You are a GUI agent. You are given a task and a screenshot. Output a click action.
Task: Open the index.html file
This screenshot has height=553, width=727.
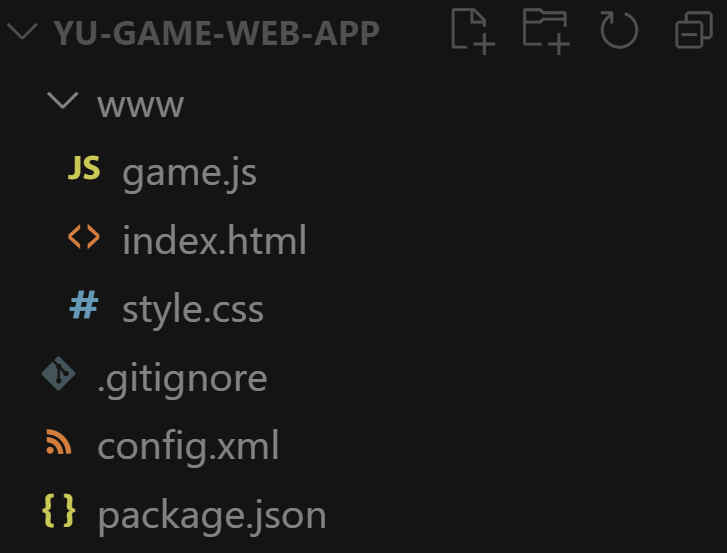point(214,240)
